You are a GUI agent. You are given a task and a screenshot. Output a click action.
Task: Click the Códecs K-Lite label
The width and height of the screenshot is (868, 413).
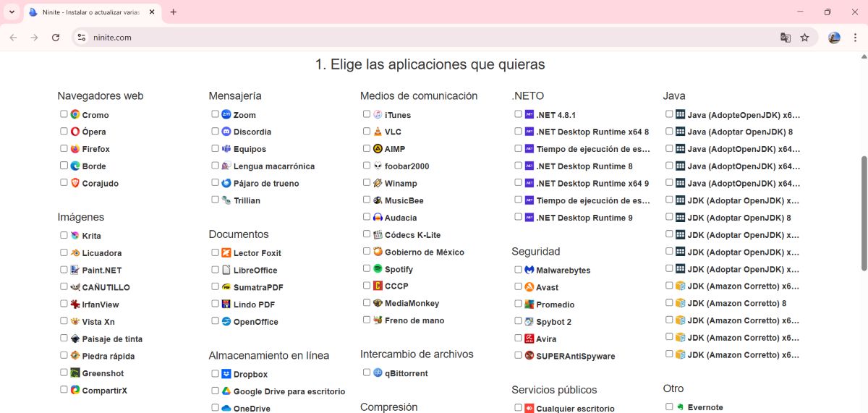(x=412, y=235)
